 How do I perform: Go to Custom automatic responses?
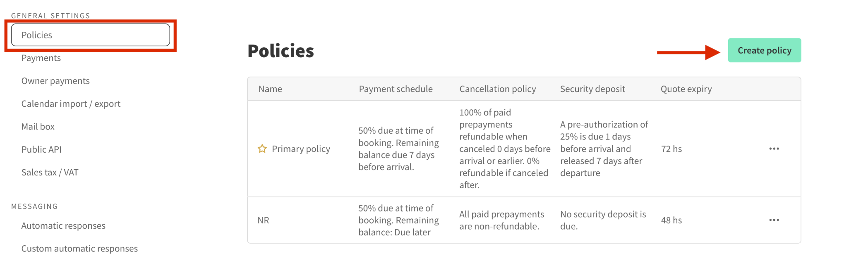pyautogui.click(x=79, y=248)
